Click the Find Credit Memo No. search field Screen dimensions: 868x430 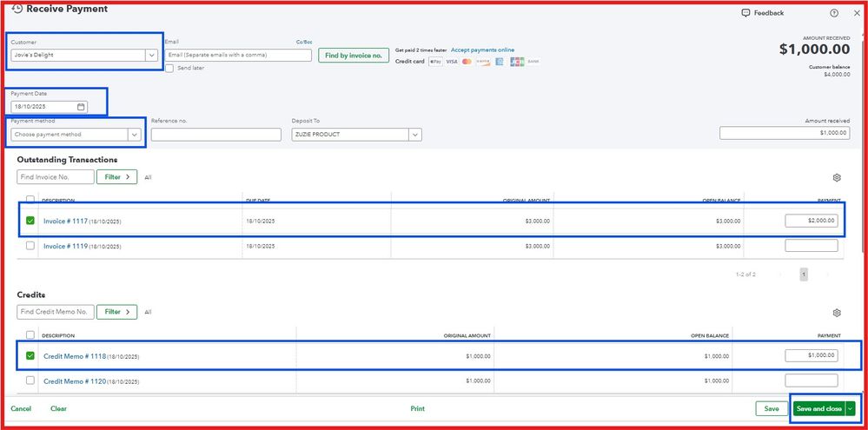[x=56, y=312]
